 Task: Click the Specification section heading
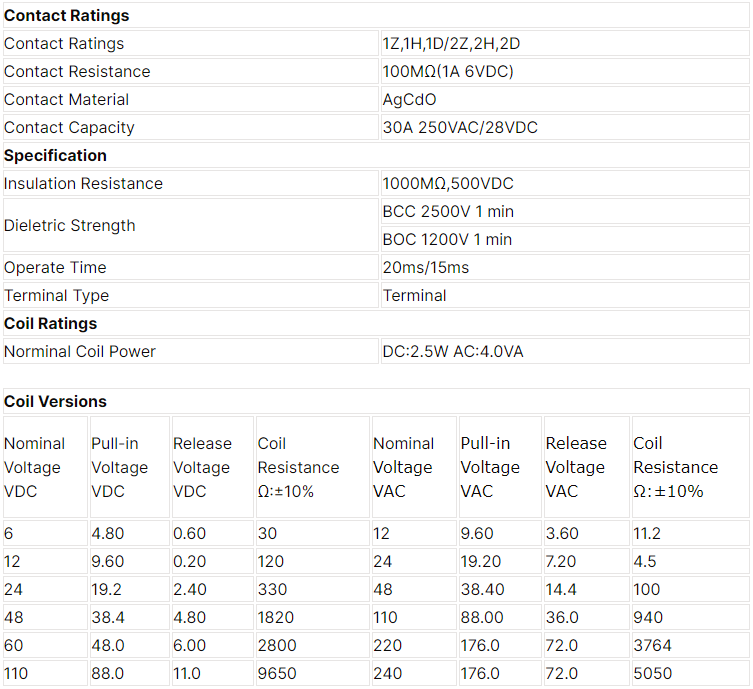click(376, 156)
